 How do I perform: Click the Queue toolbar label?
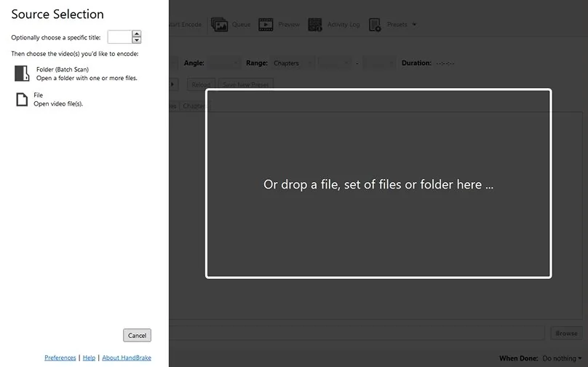tap(241, 24)
